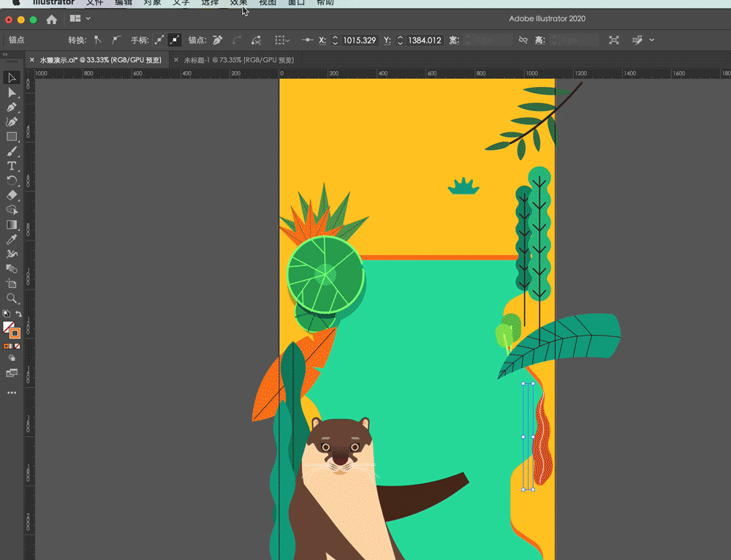Select the Curvature tool

pyautogui.click(x=12, y=121)
